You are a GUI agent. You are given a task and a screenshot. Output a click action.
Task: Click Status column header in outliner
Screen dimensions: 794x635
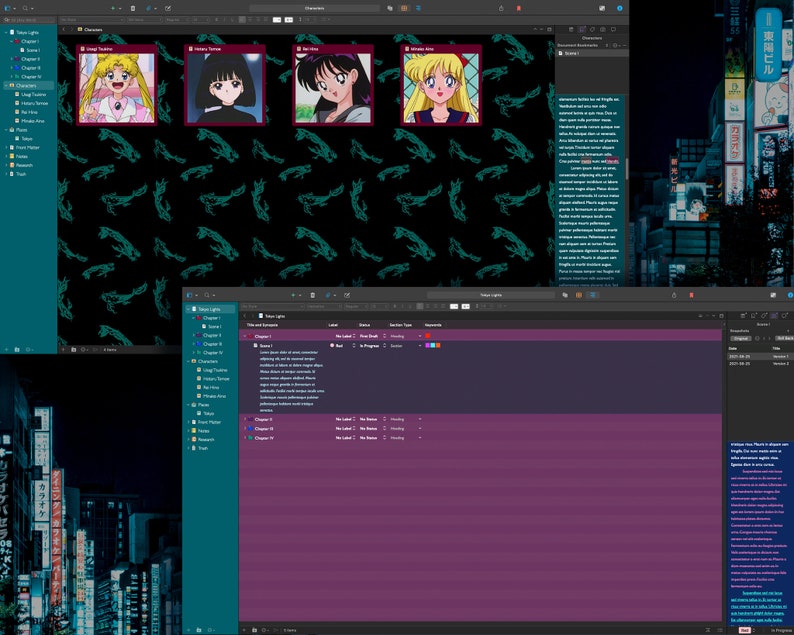click(x=364, y=325)
